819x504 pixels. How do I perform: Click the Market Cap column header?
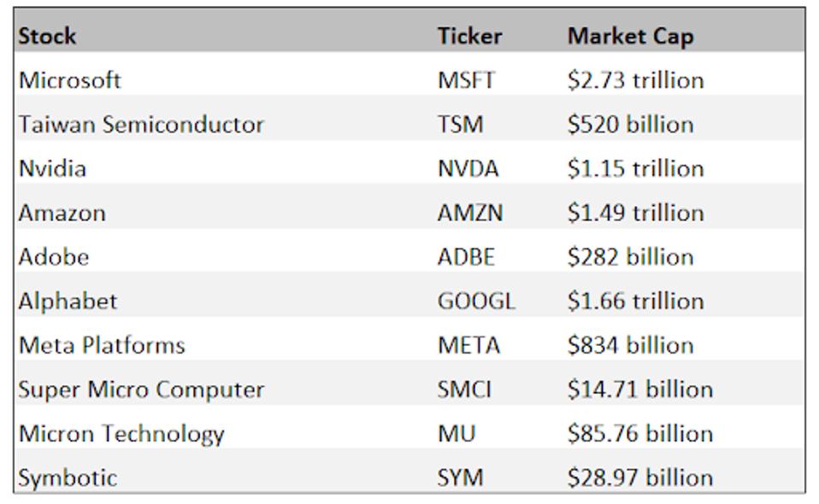[630, 36]
